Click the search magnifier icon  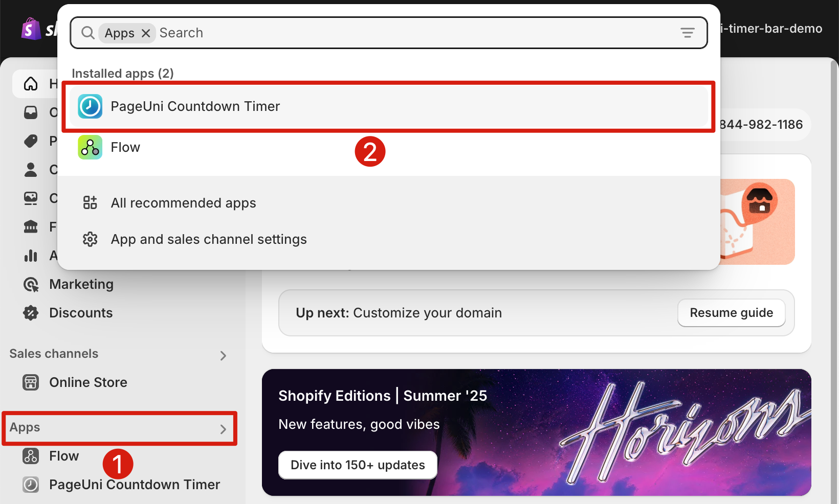[88, 33]
